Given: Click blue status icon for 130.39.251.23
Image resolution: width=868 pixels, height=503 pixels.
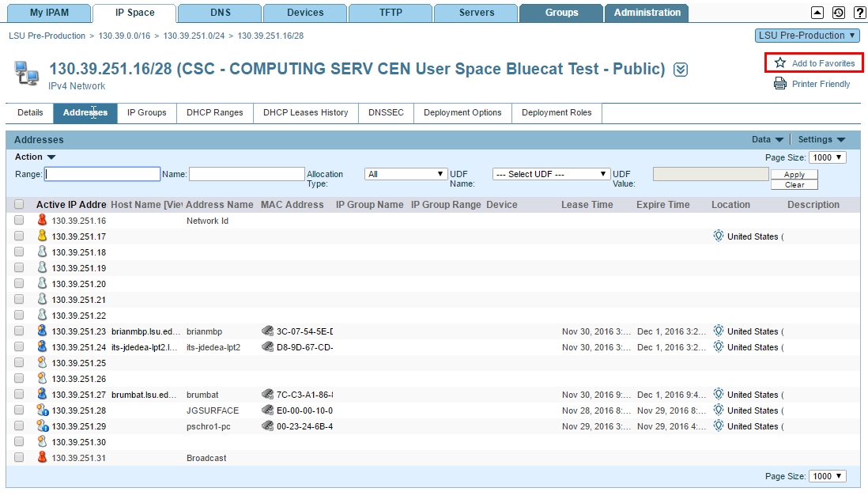Looking at the screenshot, I should (x=42, y=331).
